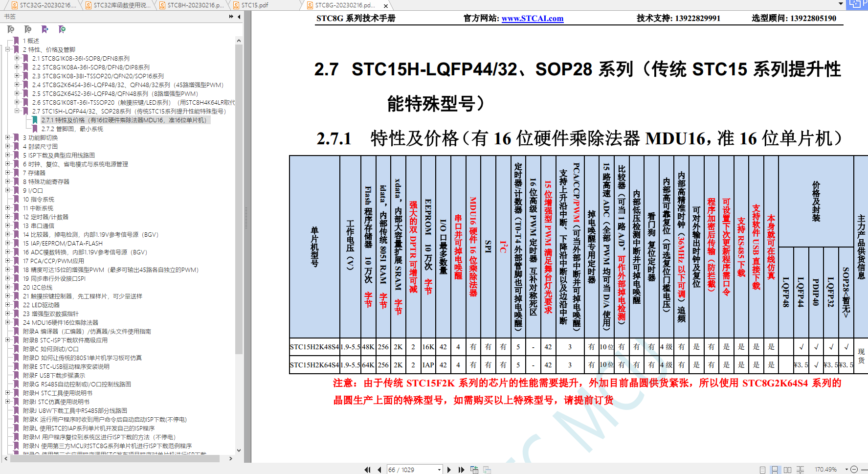Click the '书签' panel title
868x474 pixels.
[10, 17]
